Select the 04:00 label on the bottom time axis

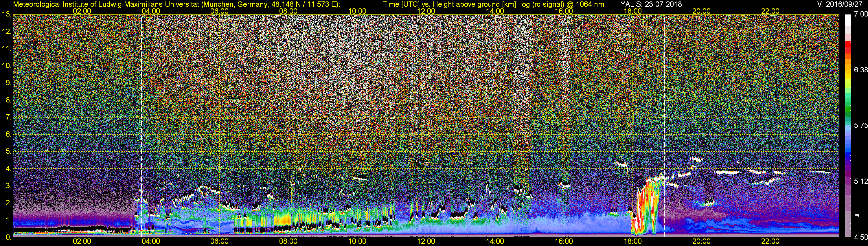pos(151,241)
